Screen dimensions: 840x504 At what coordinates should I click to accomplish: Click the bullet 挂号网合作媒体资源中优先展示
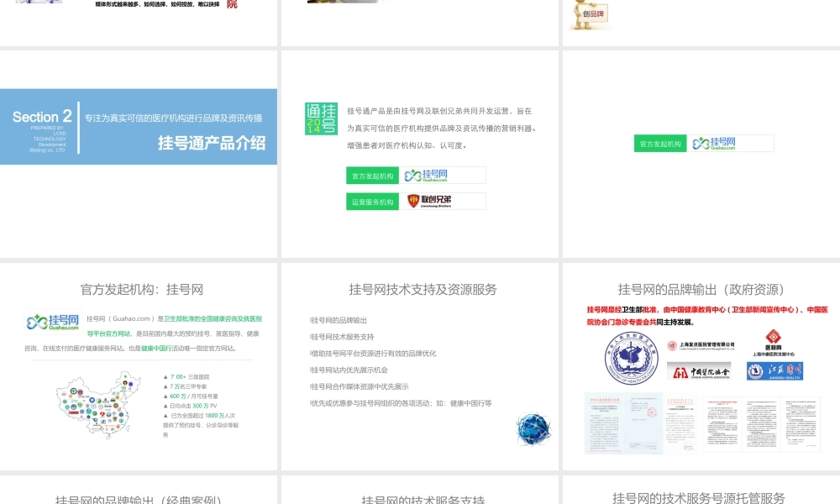click(x=359, y=386)
